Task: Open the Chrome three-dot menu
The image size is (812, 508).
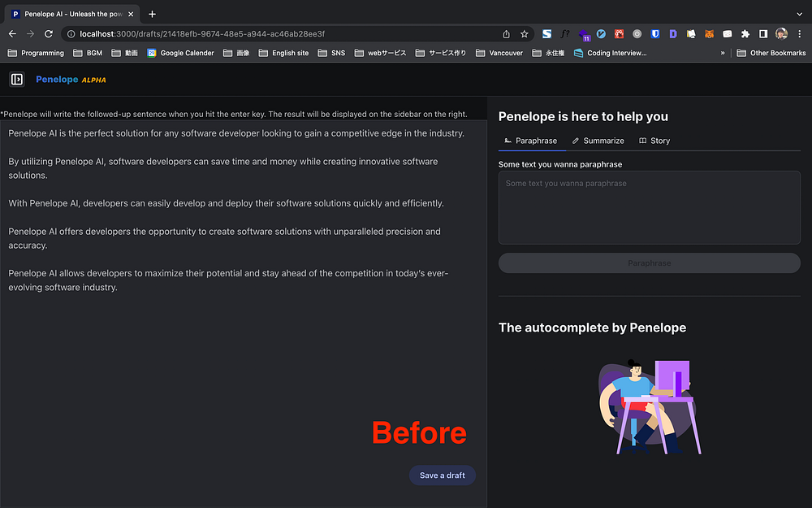Action: [800, 33]
